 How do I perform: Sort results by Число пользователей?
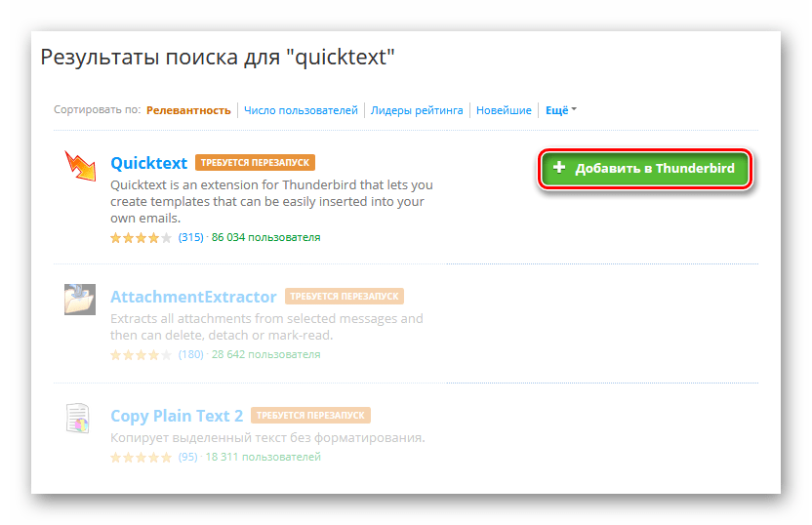coord(301,110)
